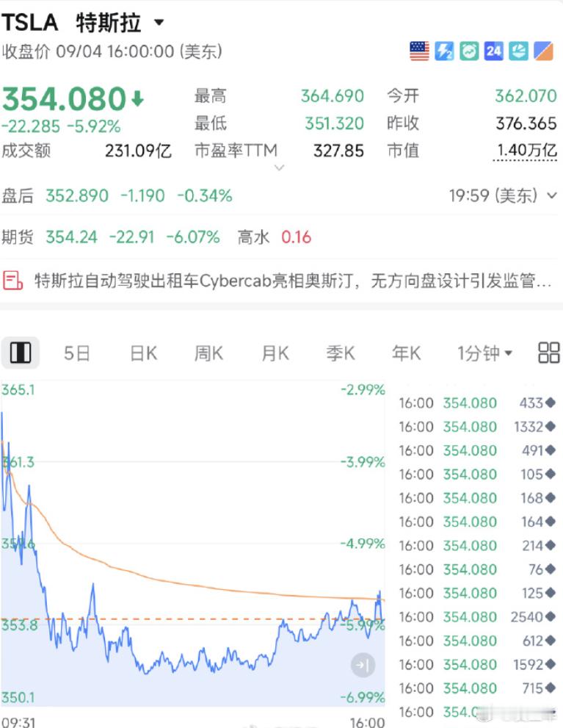Select the trade row with volume 715
The height and width of the screenshot is (728, 563).
[x=477, y=688]
